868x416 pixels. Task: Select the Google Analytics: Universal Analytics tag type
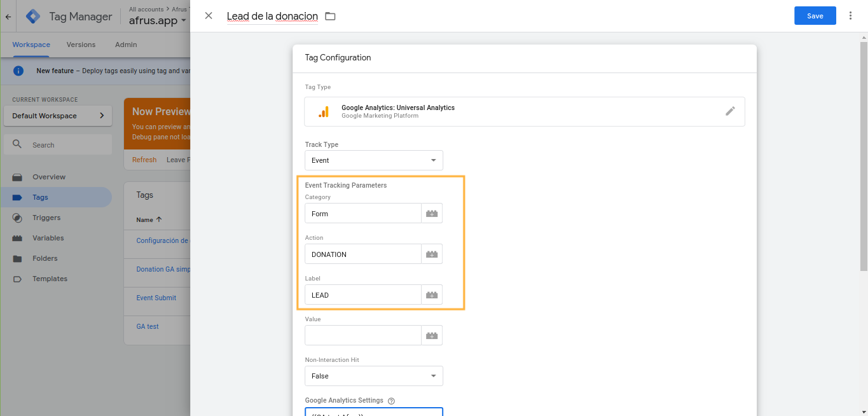[x=525, y=112]
